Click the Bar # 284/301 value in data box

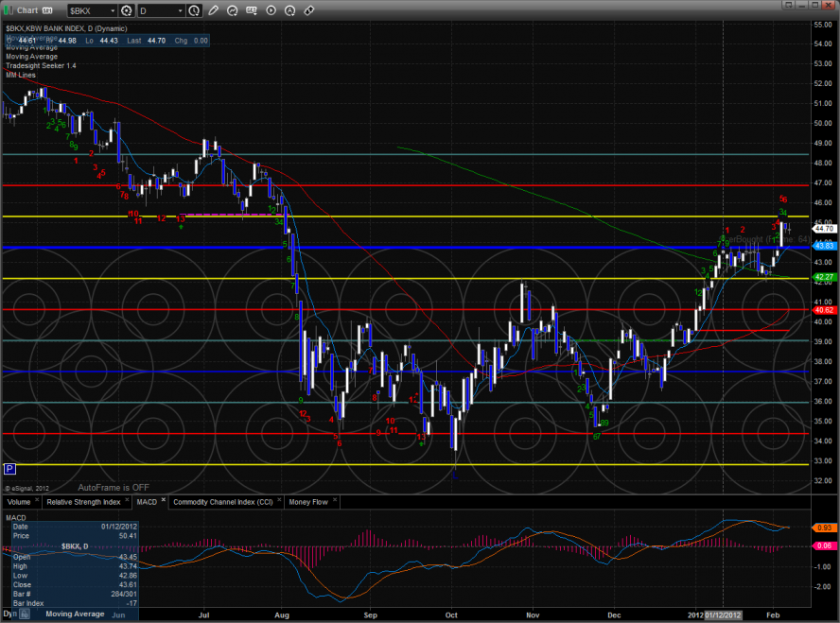124,594
